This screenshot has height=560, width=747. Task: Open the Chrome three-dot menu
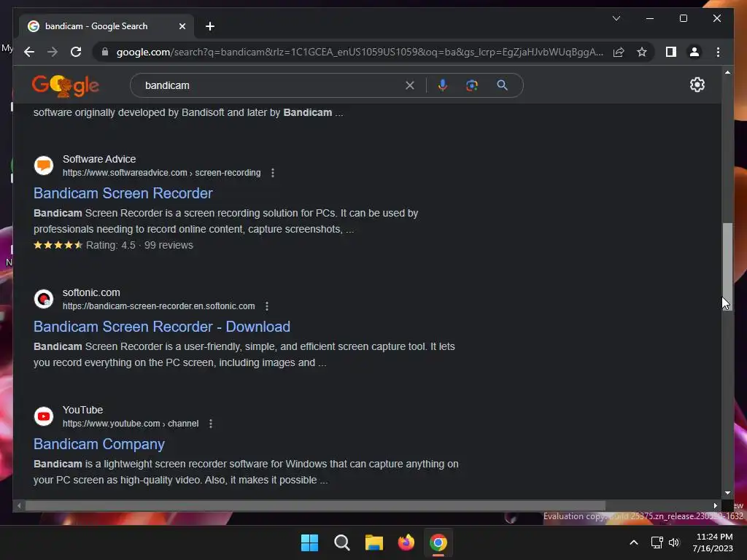(718, 52)
